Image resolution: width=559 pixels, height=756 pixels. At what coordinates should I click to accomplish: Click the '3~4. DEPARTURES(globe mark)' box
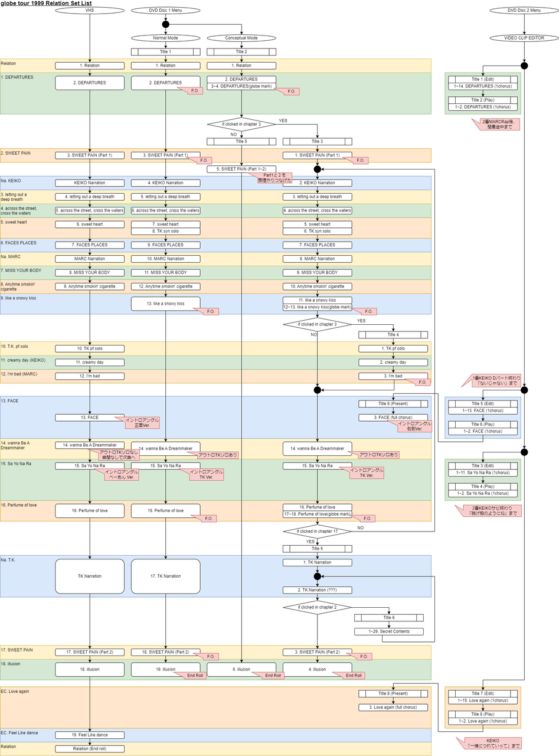click(x=241, y=86)
